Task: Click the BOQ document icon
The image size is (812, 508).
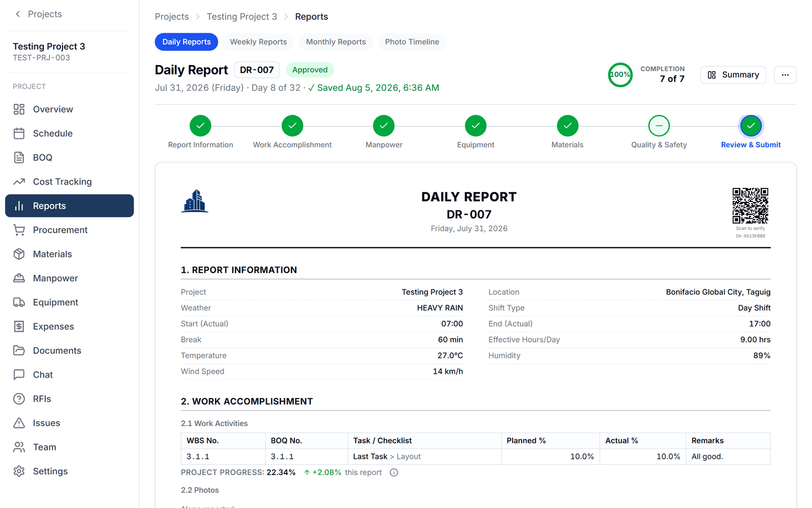Action: tap(19, 157)
